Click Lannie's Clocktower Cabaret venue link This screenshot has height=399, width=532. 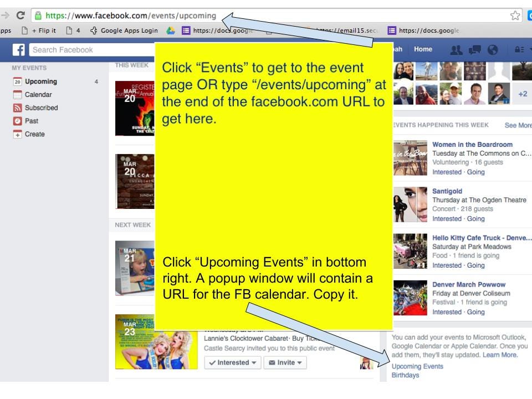point(245,339)
